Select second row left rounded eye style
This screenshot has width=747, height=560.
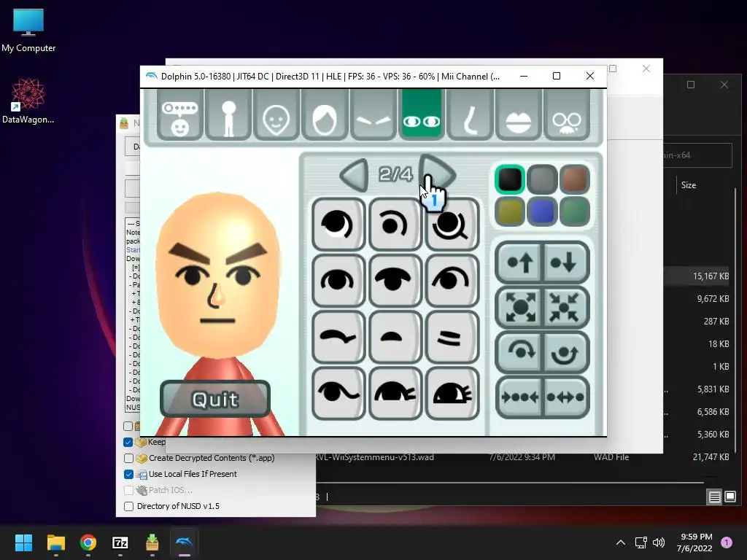click(x=338, y=281)
